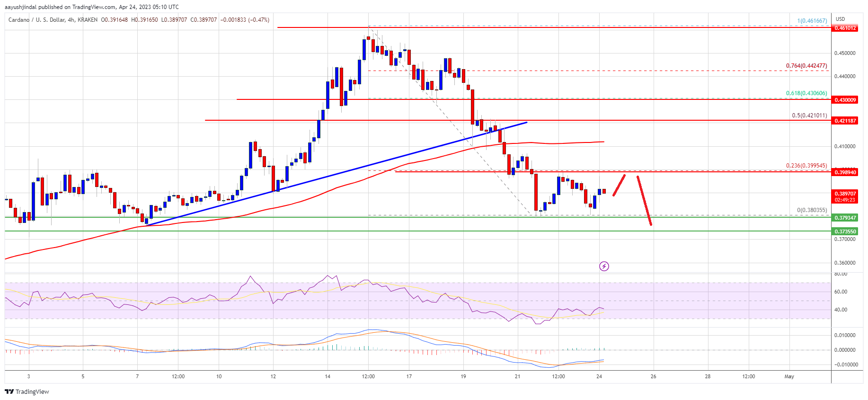Image resolution: width=868 pixels, height=400 pixels.
Task: Click the date label 24 on time axis
Action: click(599, 377)
